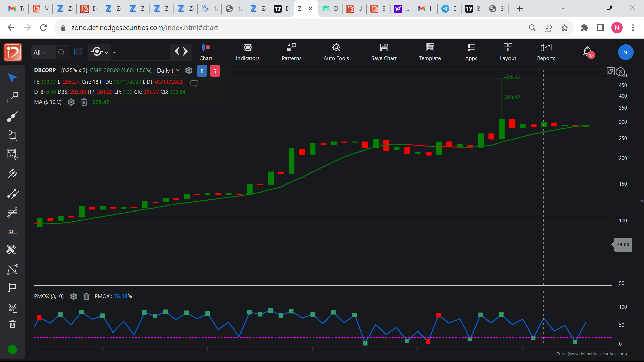Expand the right side panel arrow
Viewport: 644px width, 362px height.
tap(642, 200)
